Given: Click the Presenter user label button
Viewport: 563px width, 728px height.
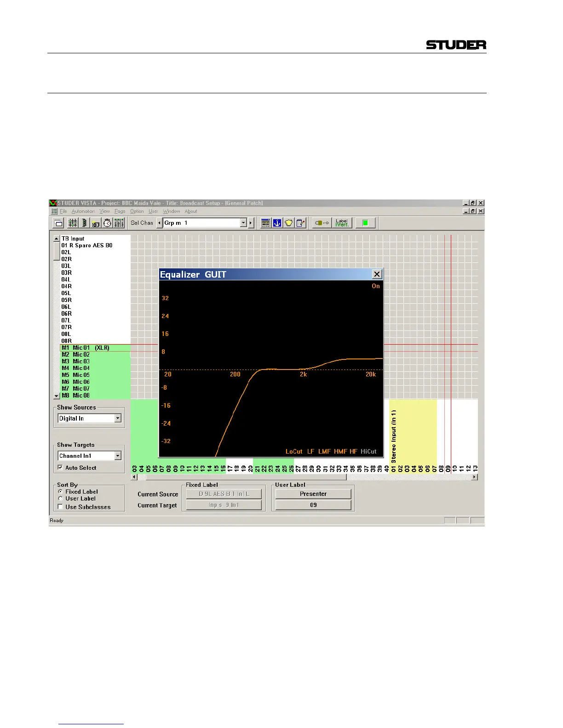Looking at the screenshot, I should coord(313,494).
